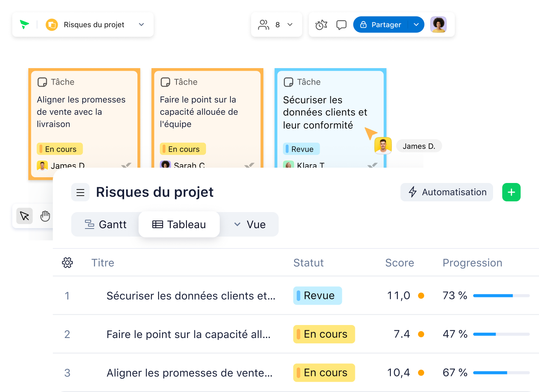Click row number 2 in table

[67, 334]
